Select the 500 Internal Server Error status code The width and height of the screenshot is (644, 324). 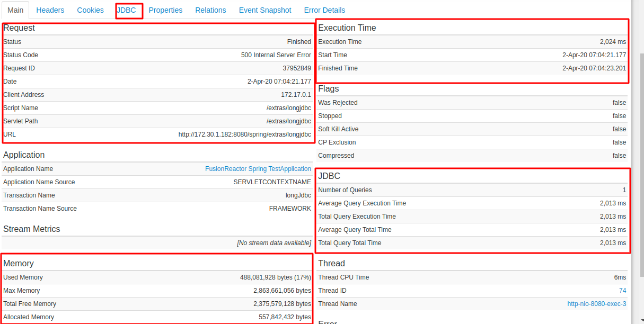(276, 55)
